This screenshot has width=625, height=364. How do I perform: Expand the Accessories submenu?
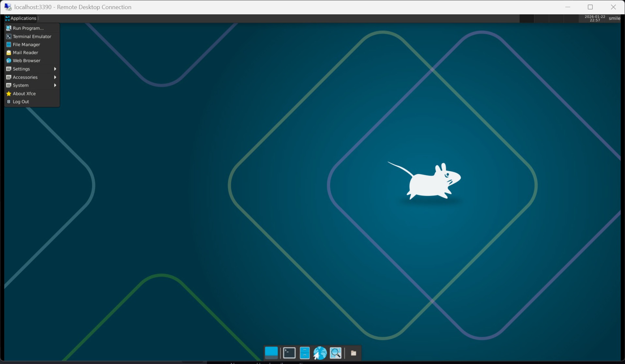point(24,77)
